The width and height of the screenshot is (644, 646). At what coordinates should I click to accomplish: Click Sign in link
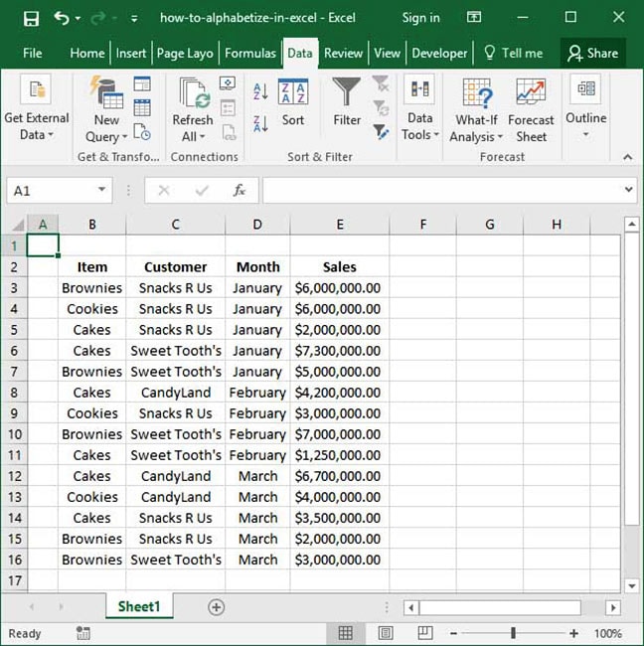click(420, 18)
